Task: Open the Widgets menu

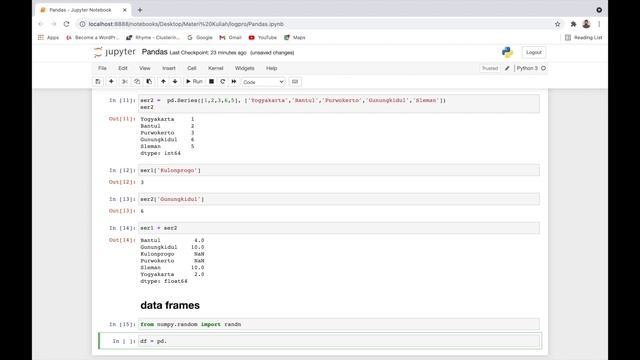Action: (x=244, y=68)
